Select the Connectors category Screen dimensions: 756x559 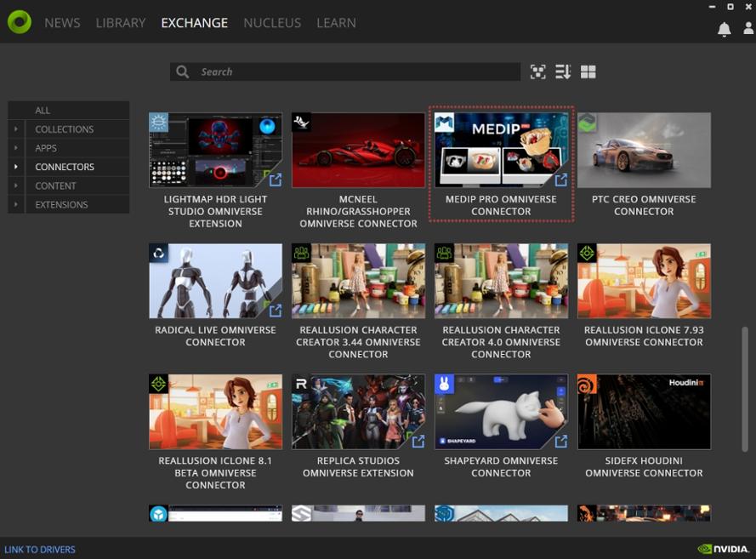(77, 167)
